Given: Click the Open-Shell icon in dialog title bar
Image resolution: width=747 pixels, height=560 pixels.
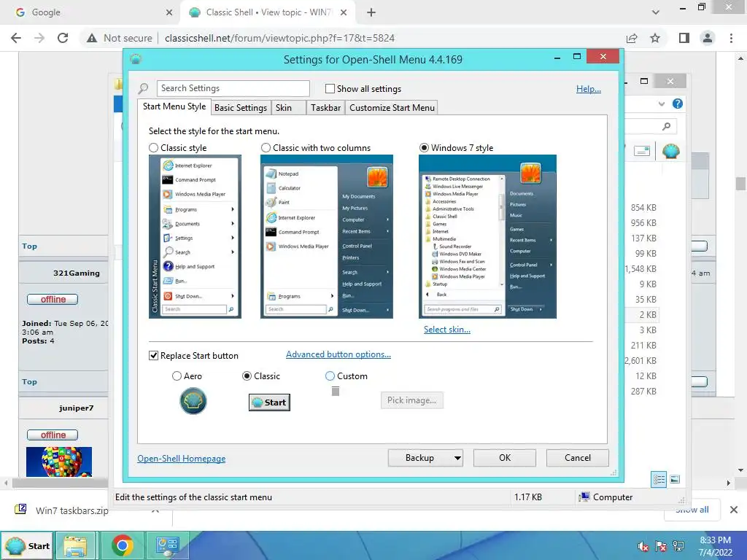Looking at the screenshot, I should 136,59.
